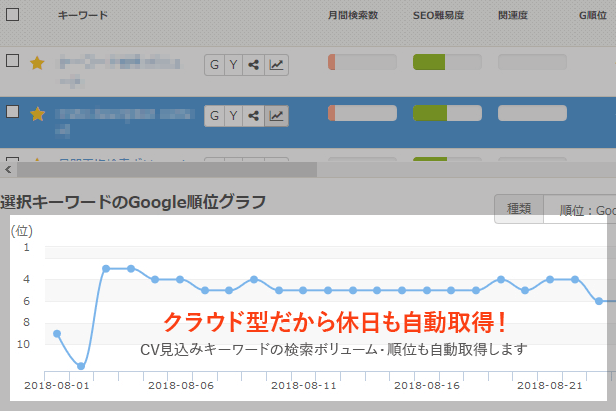Click the red クラウド型だから休日も自動取得！ text
The width and height of the screenshot is (616, 411).
click(x=334, y=322)
